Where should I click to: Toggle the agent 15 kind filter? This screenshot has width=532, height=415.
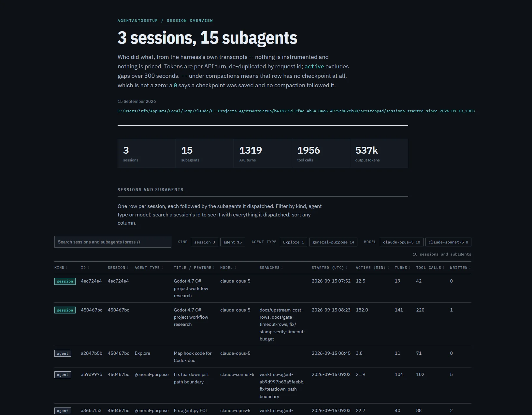[x=233, y=242]
